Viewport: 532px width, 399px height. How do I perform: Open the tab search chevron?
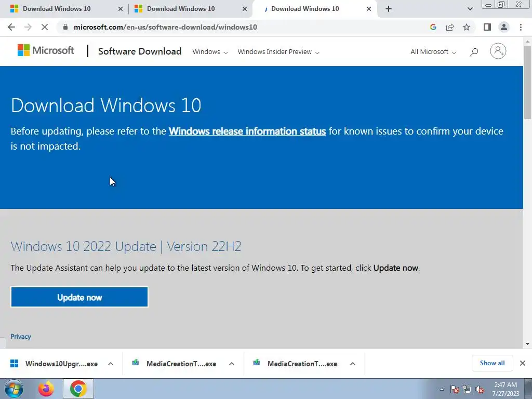470,9
